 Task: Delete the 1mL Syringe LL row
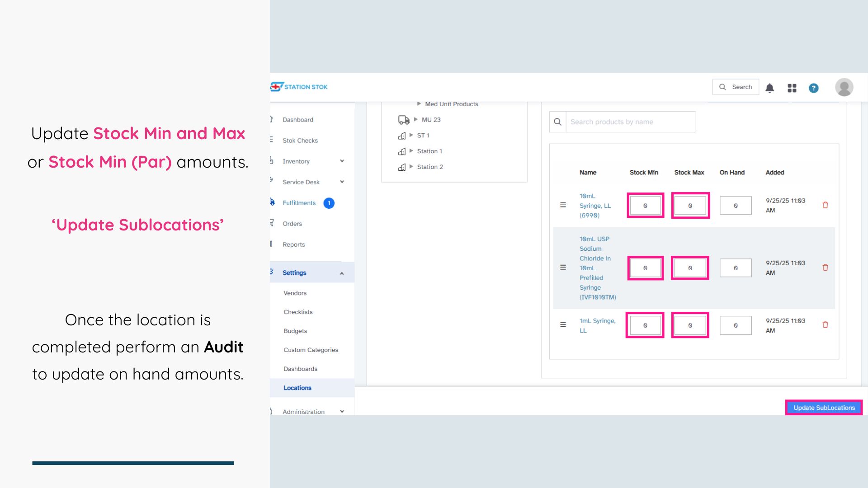[825, 325]
